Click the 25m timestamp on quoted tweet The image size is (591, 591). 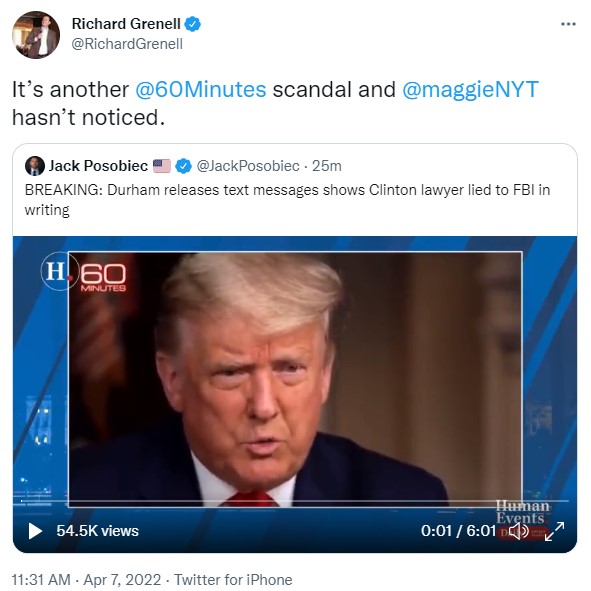327,166
